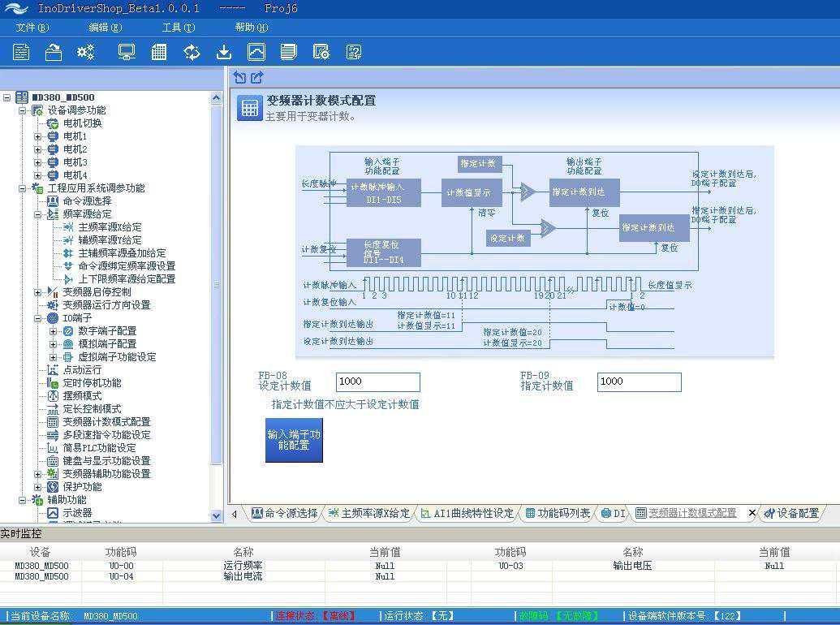840x625 pixels.
Task: Click the gears settings toolbar icon
Action: [x=85, y=52]
